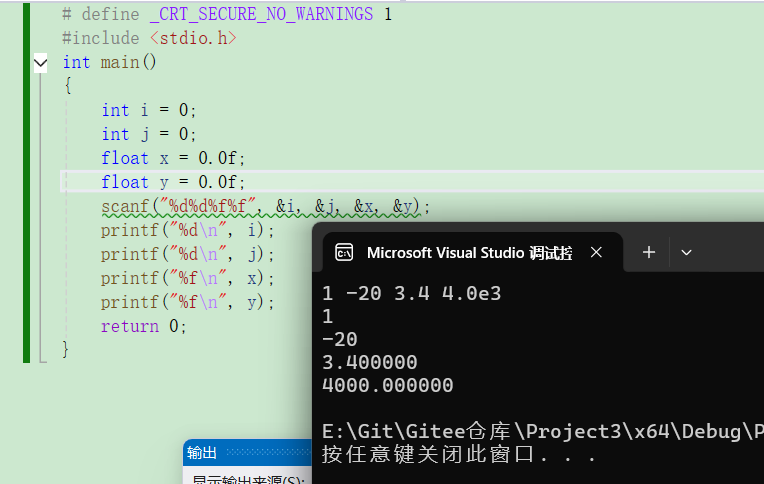The image size is (764, 484).
Task: Click the int i = 0 declaration
Action: point(148,110)
